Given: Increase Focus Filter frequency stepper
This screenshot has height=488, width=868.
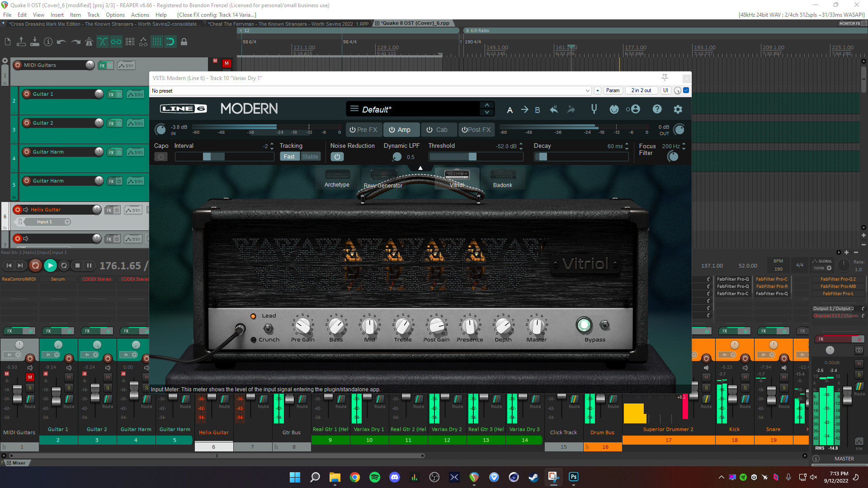Looking at the screenshot, I should click(x=684, y=144).
